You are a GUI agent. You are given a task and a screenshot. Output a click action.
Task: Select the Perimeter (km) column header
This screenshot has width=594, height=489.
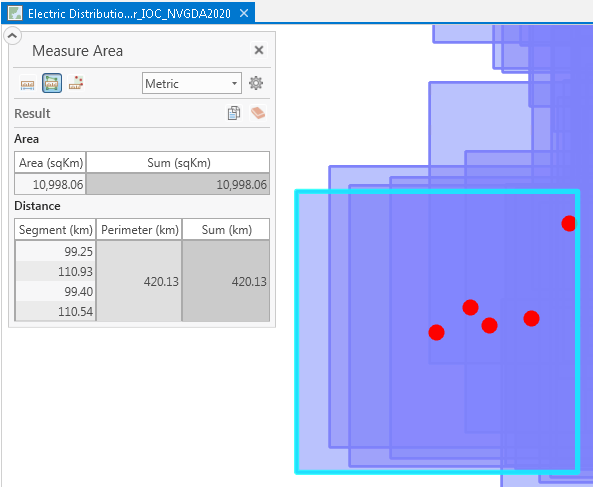139,230
